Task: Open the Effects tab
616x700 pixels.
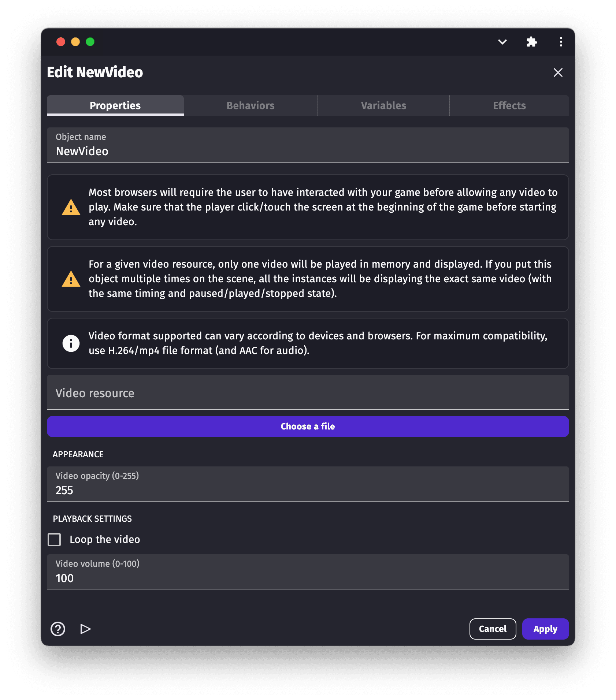Action: 509,106
